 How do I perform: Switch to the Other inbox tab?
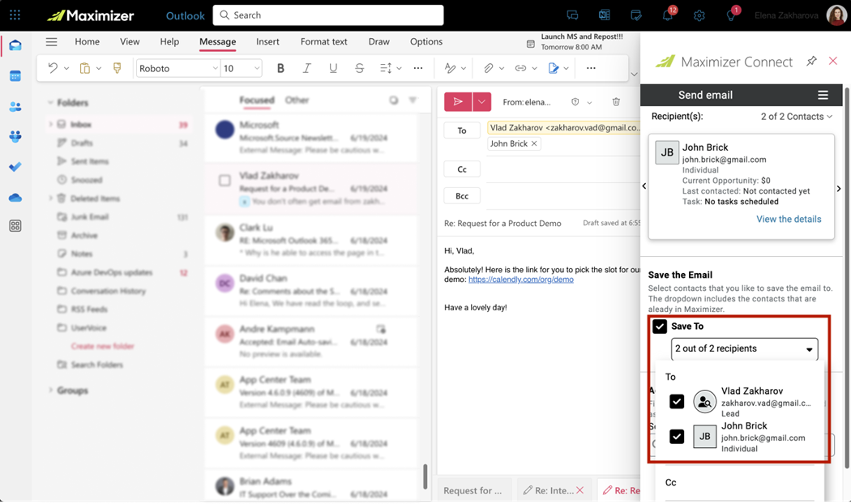pyautogui.click(x=297, y=100)
